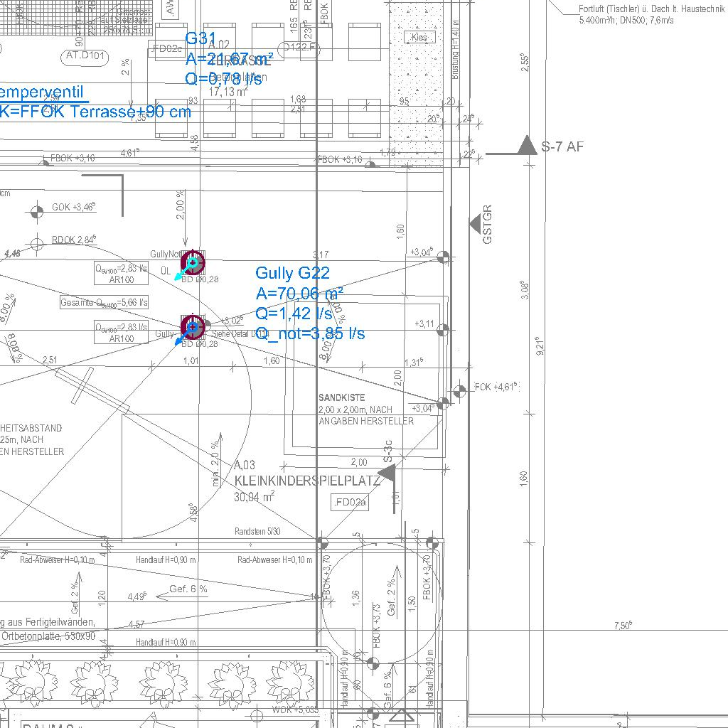Image resolution: width=728 pixels, height=728 pixels.
Task: Click the '17,13 m²' terrace area value
Action: (x=228, y=92)
